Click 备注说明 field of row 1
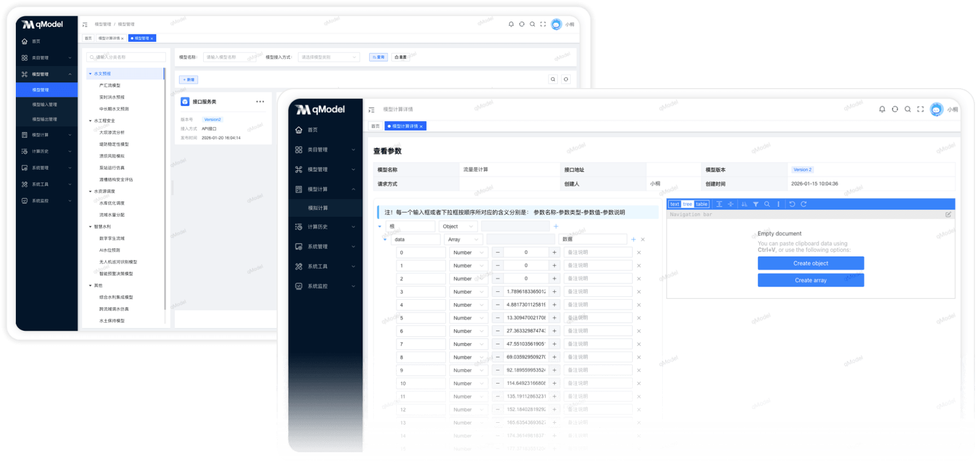 click(x=598, y=265)
